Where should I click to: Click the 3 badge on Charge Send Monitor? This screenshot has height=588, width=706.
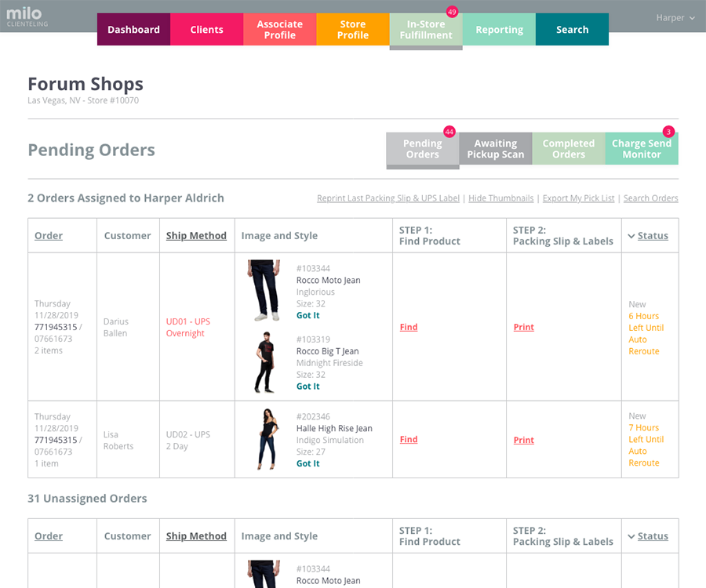coord(668,132)
